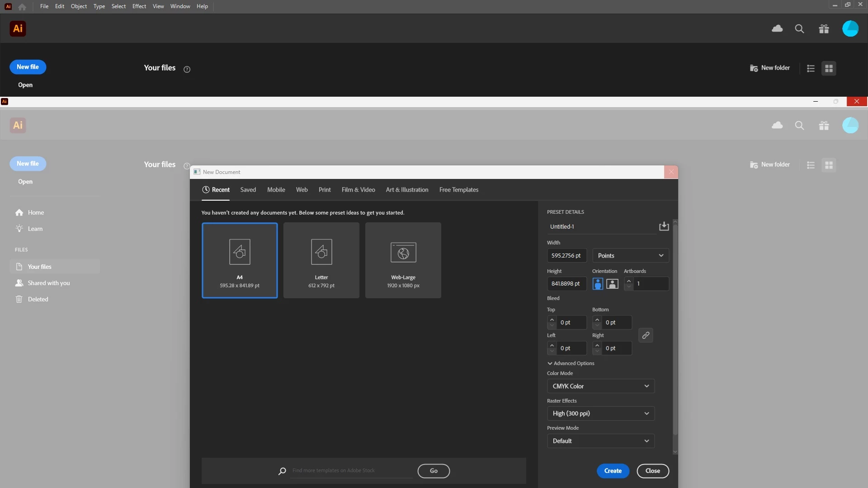Viewport: 868px width, 488px height.
Task: Select landscape orientation
Action: tap(612, 284)
